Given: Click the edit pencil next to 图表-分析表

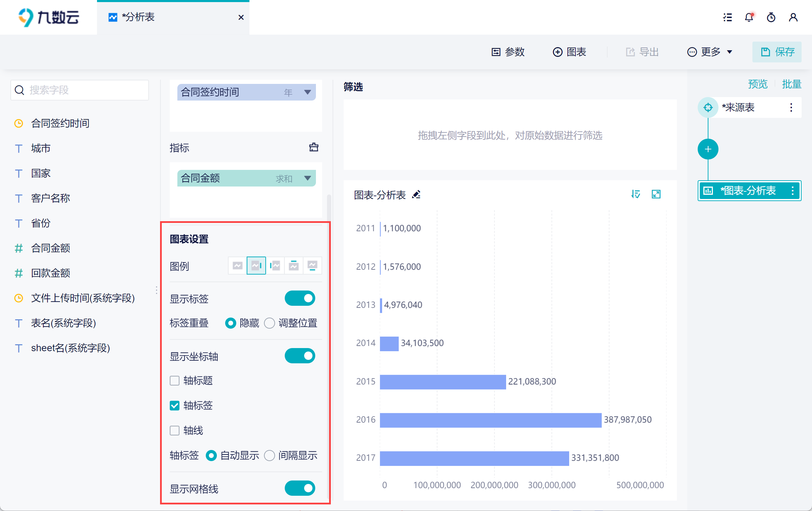Looking at the screenshot, I should coord(416,194).
